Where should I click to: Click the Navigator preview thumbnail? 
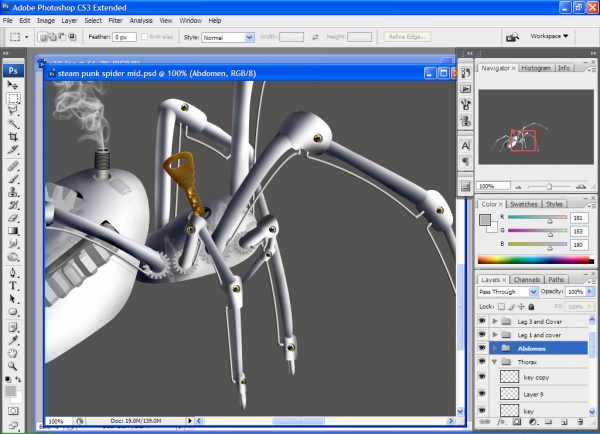(x=536, y=127)
